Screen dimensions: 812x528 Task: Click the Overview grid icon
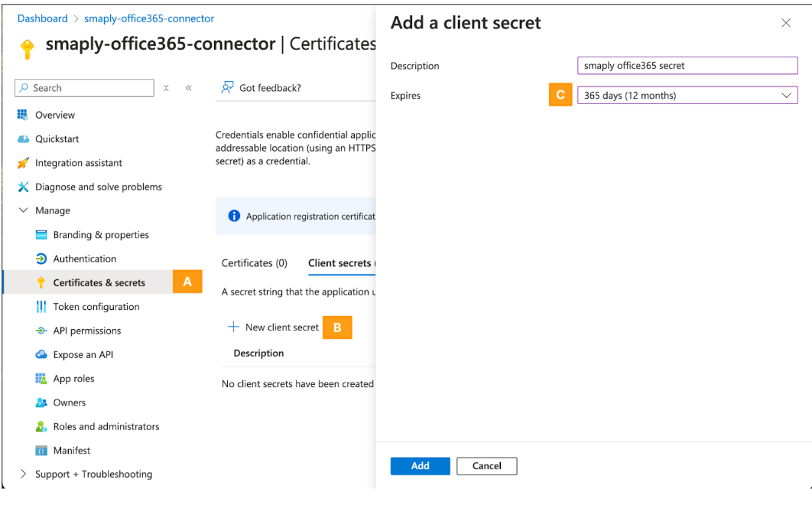(23, 115)
